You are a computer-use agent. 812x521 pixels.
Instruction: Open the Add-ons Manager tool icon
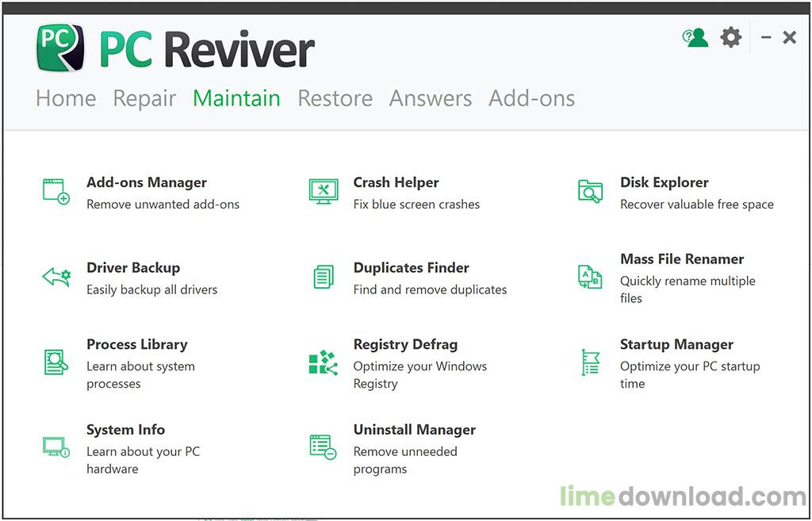click(55, 191)
